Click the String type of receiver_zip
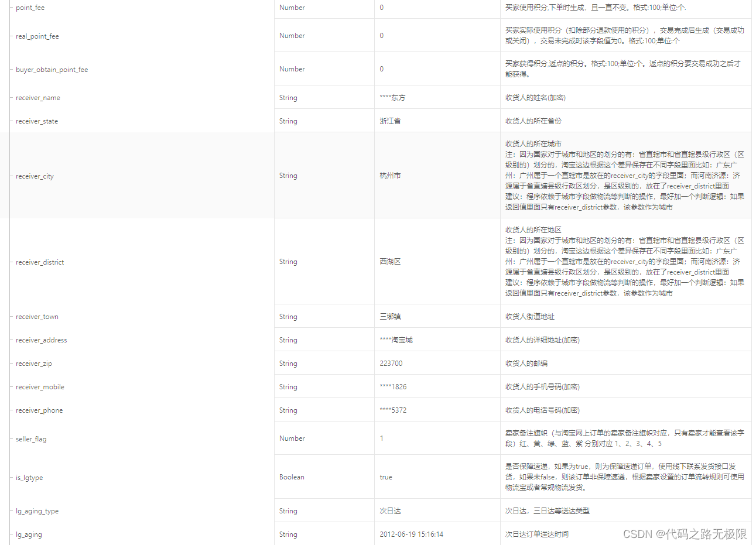 [288, 364]
